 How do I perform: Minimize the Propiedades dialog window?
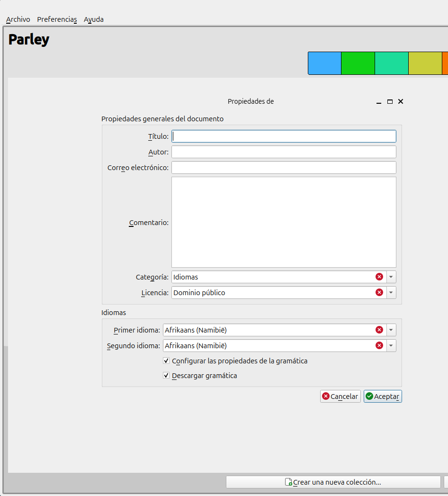pyautogui.click(x=379, y=102)
